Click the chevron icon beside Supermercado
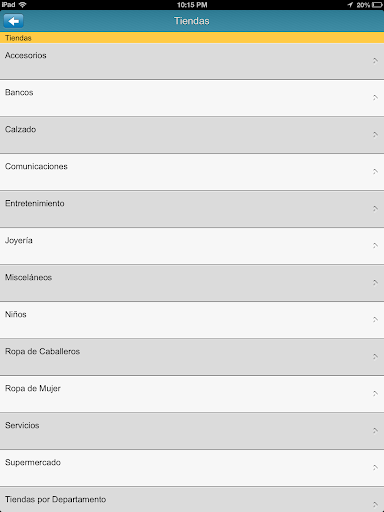Screen dimensions: 384x512 coord(375,468)
